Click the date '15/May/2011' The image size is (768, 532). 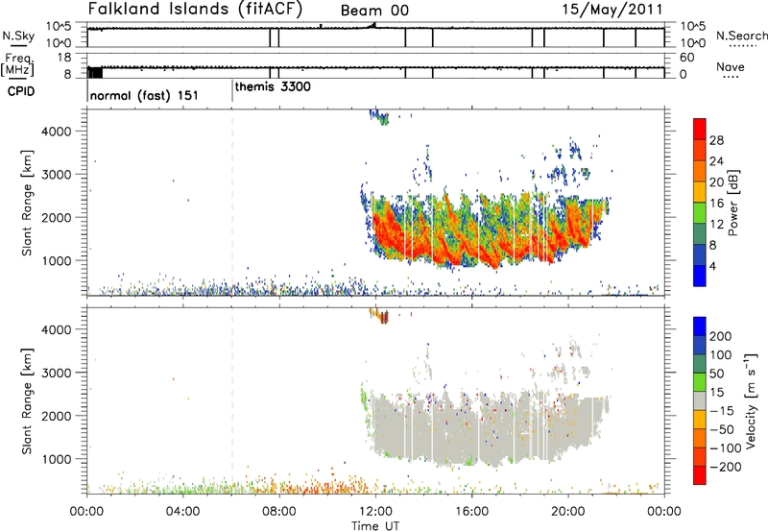pos(612,9)
